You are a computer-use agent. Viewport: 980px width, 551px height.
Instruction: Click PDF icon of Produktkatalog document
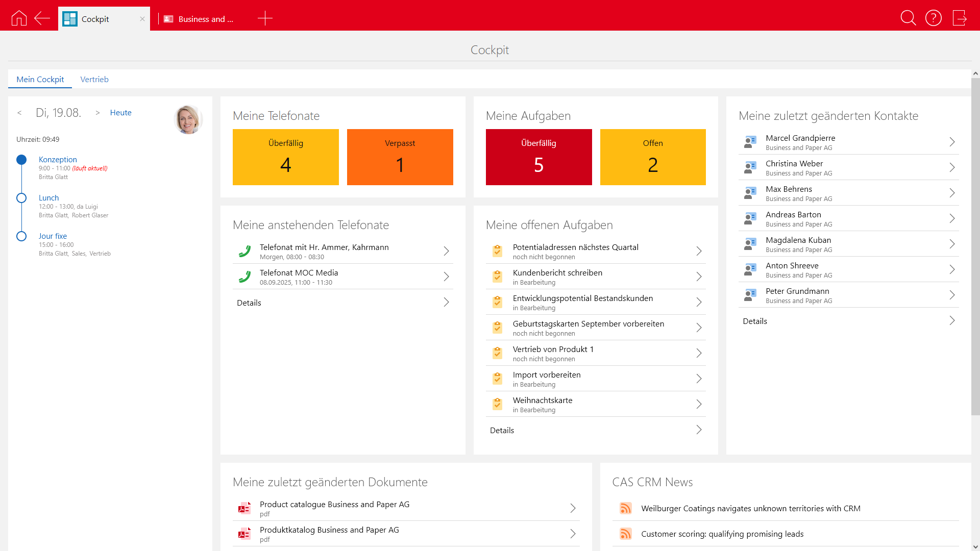pyautogui.click(x=244, y=534)
